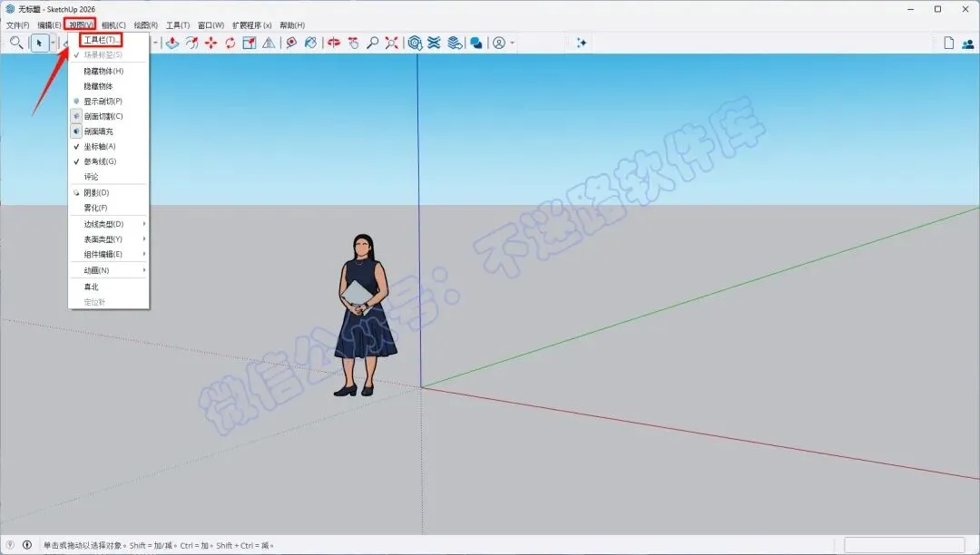
Task: Click the blank page icon at top right
Action: point(949,44)
